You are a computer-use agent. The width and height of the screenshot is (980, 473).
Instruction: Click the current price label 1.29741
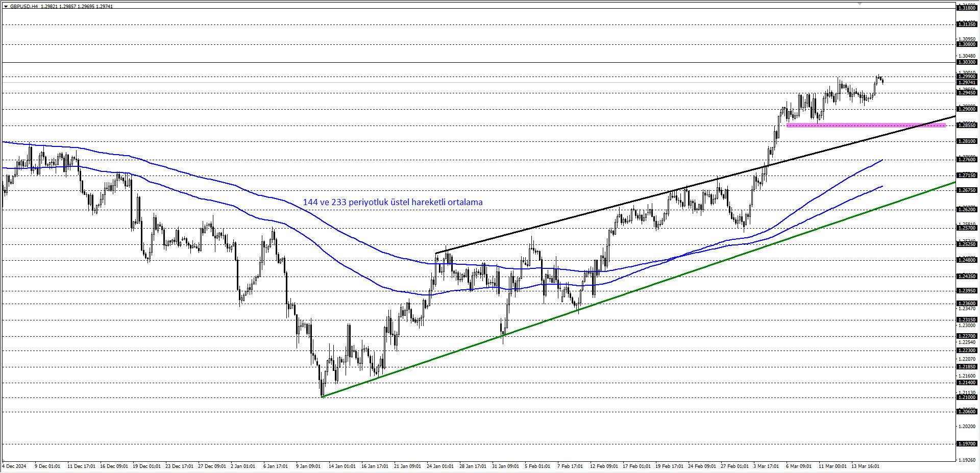(967, 83)
